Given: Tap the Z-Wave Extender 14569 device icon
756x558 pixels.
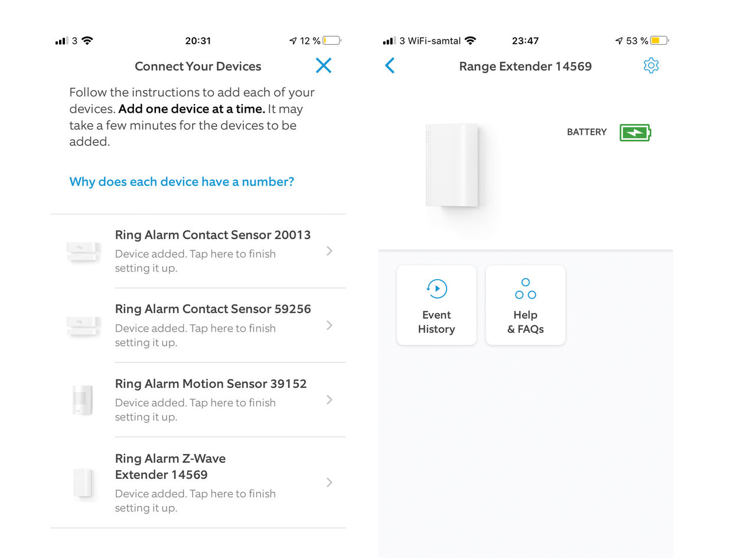Looking at the screenshot, I should 83,483.
